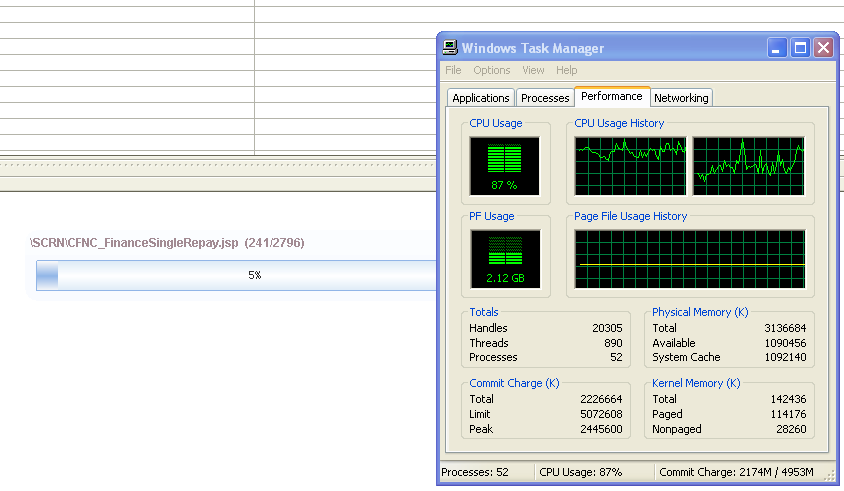Minimize the Windows Task Manager window
The image size is (844, 491).
(x=777, y=48)
